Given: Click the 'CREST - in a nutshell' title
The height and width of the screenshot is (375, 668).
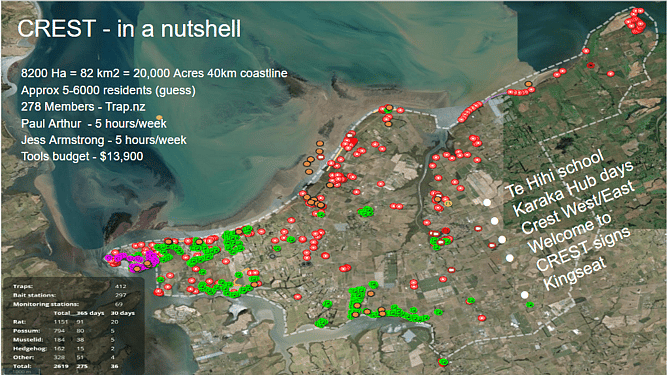Looking at the screenshot, I should click(129, 29).
